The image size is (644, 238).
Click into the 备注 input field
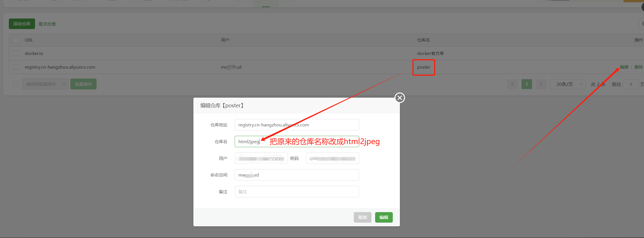tap(297, 192)
